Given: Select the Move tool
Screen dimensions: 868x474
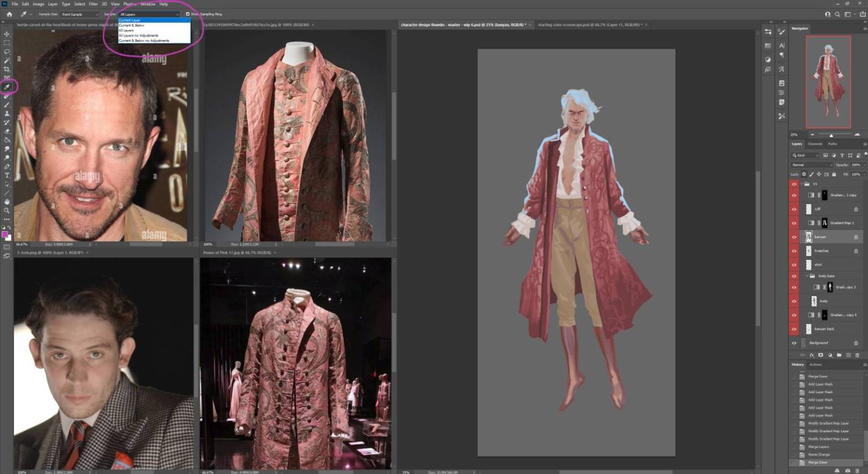Looking at the screenshot, I should (7, 34).
